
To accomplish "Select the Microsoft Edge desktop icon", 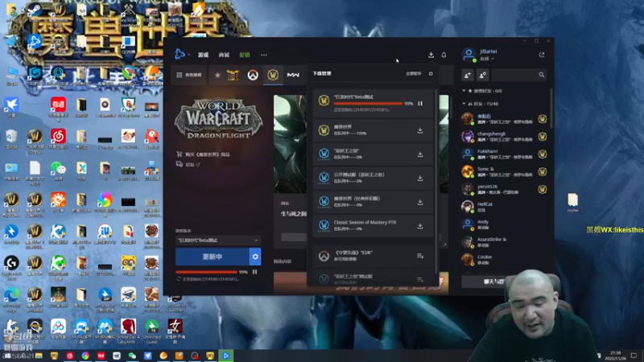I will point(11,298).
